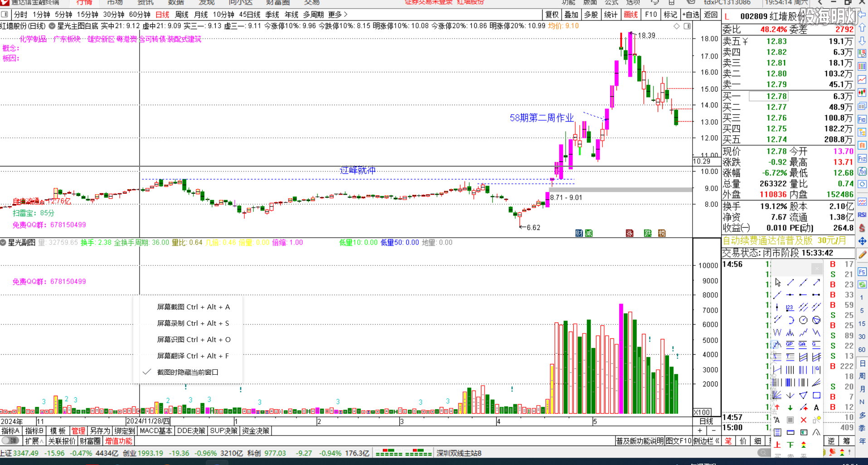This screenshot has width=868, height=465.
Task: Open the MACD基本 indicator button
Action: (156, 431)
